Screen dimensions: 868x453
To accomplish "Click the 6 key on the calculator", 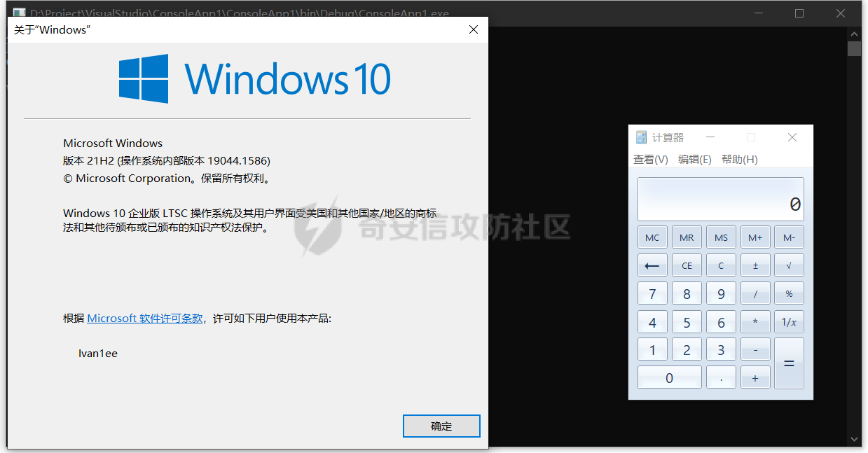I will coord(721,322).
